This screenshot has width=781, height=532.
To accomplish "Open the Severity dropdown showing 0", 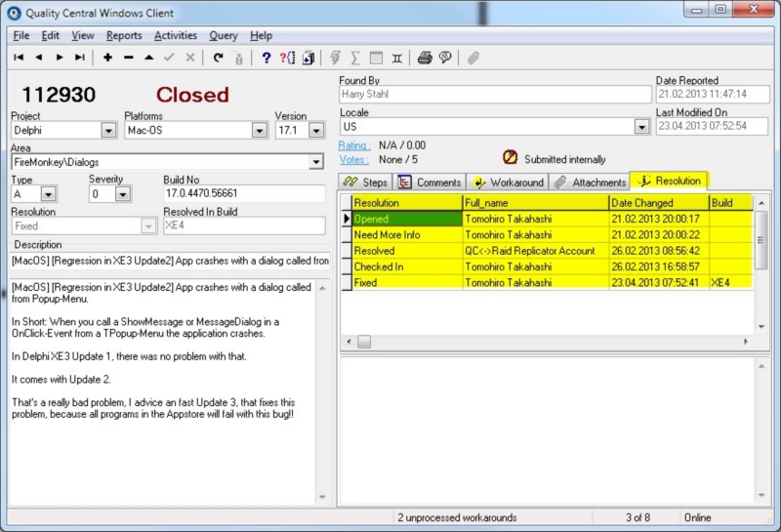I will click(123, 194).
